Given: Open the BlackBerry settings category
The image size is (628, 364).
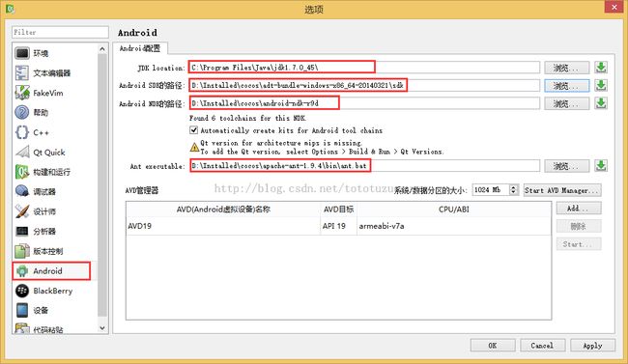Looking at the screenshot, I should pyautogui.click(x=54, y=291).
